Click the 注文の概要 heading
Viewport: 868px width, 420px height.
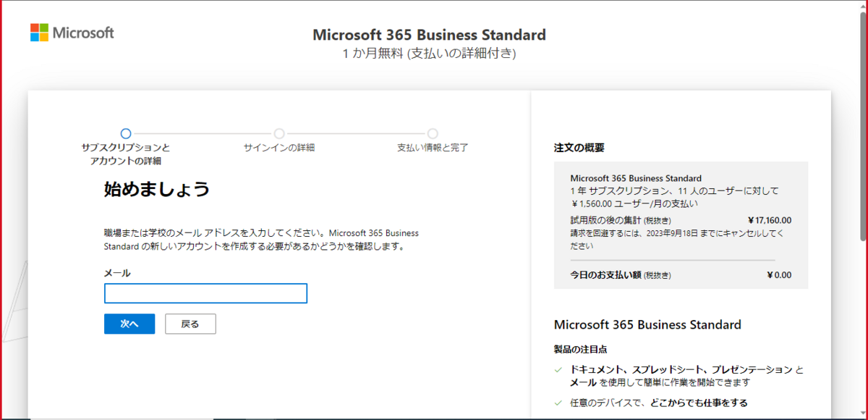pos(579,148)
